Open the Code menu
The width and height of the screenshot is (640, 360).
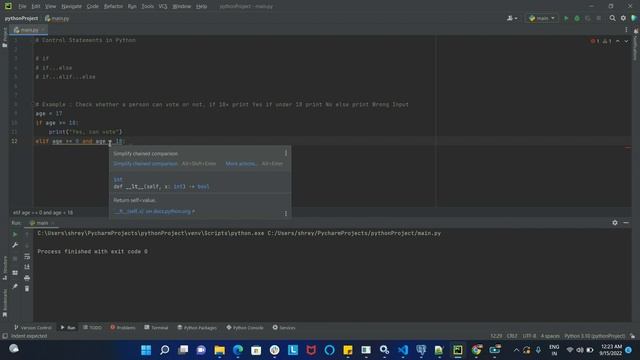coord(93,7)
